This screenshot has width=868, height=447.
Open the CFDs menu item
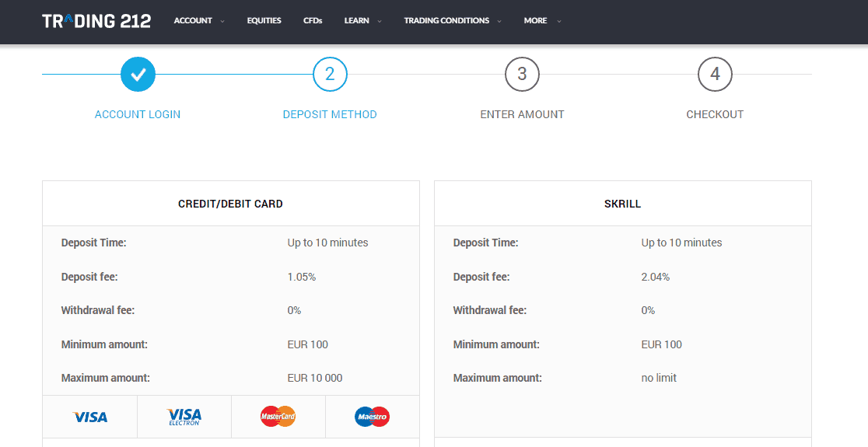(313, 21)
